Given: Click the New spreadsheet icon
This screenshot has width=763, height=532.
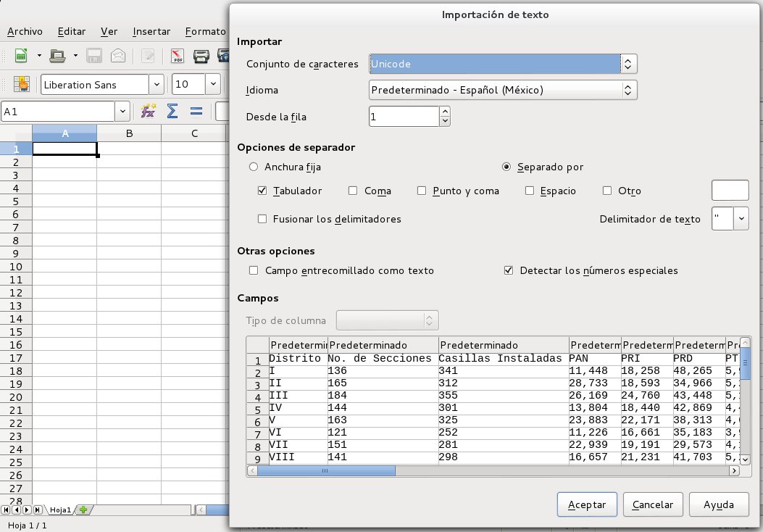Looking at the screenshot, I should (x=21, y=56).
